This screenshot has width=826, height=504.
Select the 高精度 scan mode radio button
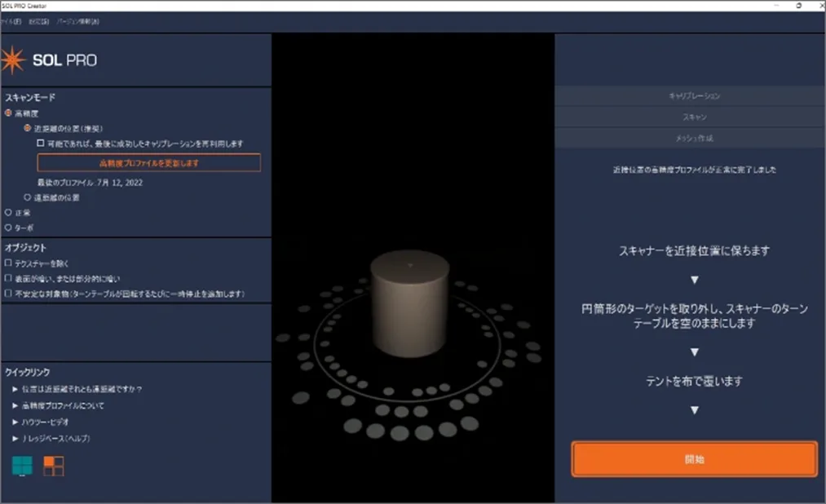pyautogui.click(x=8, y=113)
